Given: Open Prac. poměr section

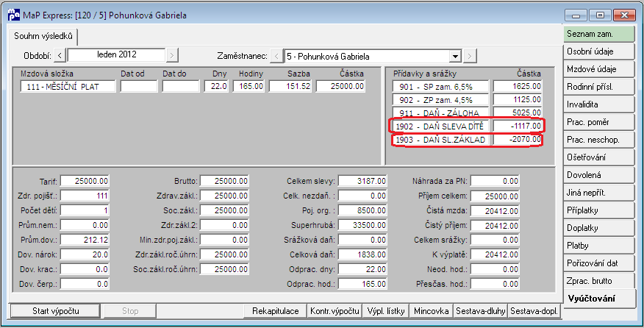Looking at the screenshot, I should tap(599, 123).
